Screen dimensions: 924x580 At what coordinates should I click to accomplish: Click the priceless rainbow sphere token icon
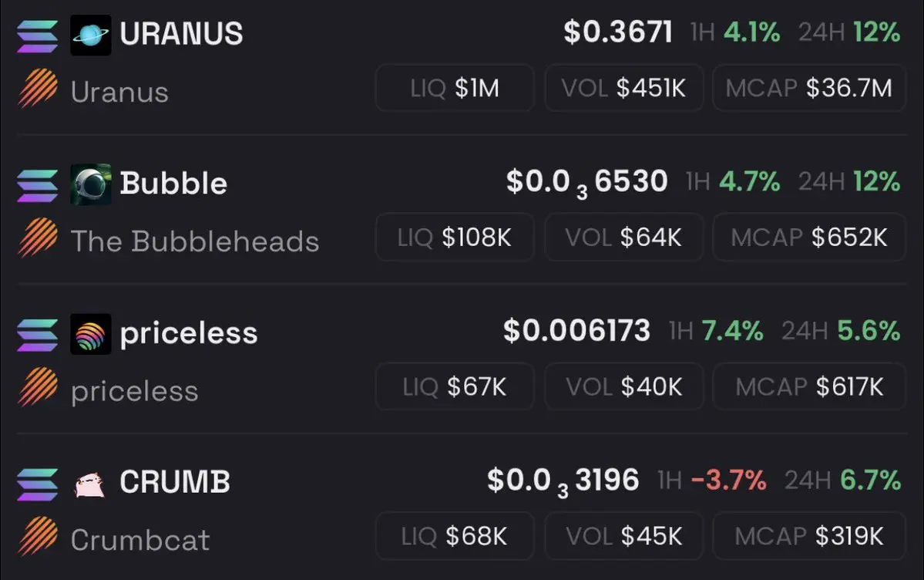(91, 334)
